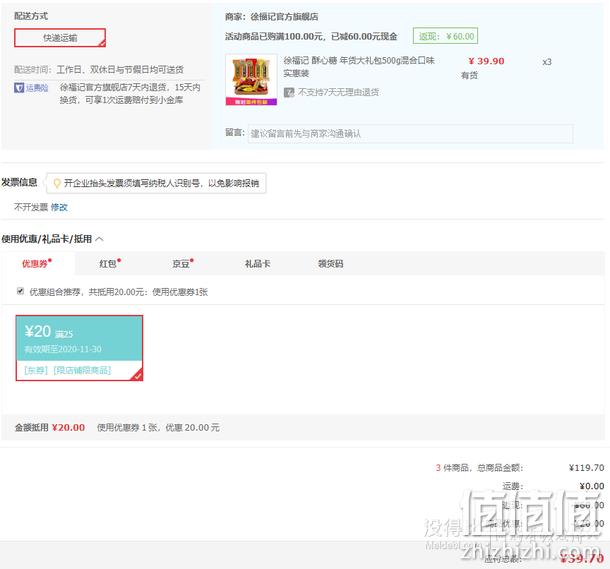610x569 pixels.
Task: Focus the 留言 message input field
Action: 410,134
